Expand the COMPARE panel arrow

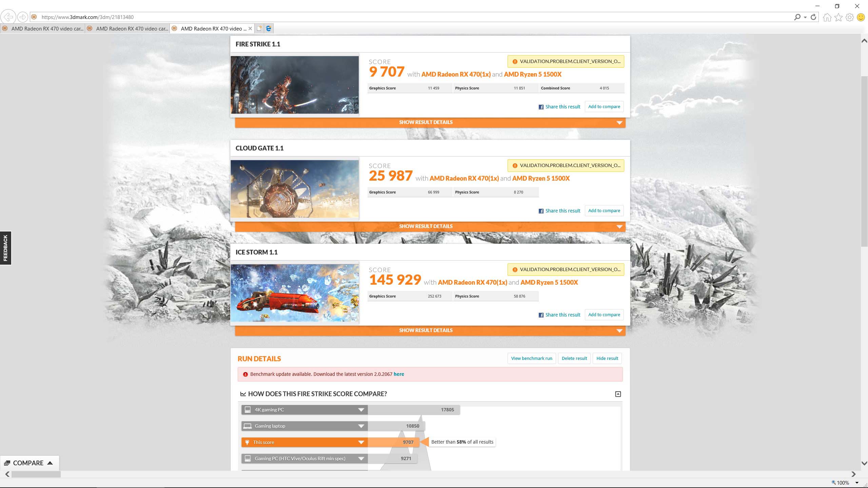click(50, 463)
